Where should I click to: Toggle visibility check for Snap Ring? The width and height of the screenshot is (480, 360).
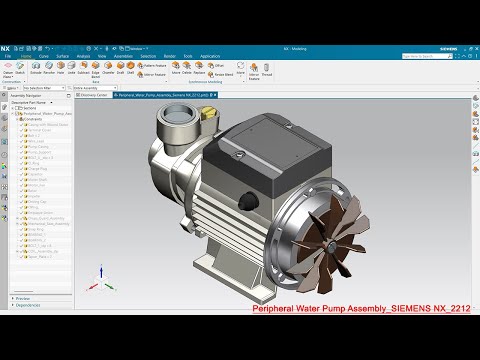(x=21, y=229)
